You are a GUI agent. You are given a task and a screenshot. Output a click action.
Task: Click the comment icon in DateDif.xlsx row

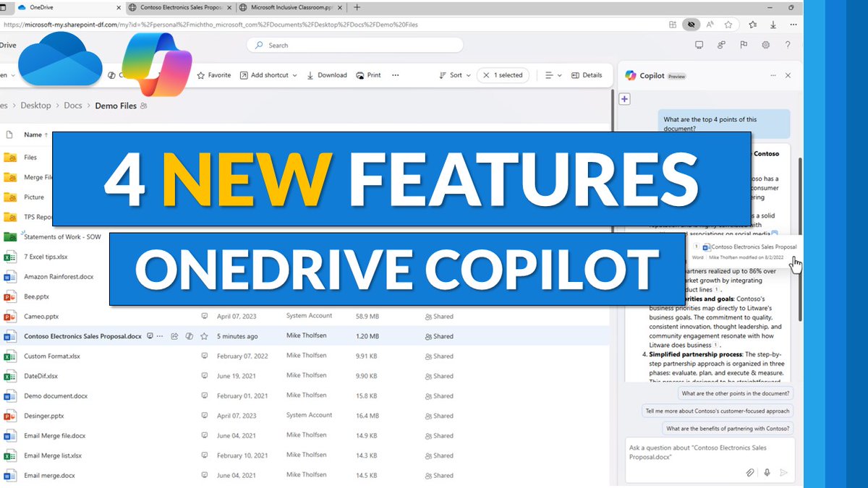click(x=205, y=376)
